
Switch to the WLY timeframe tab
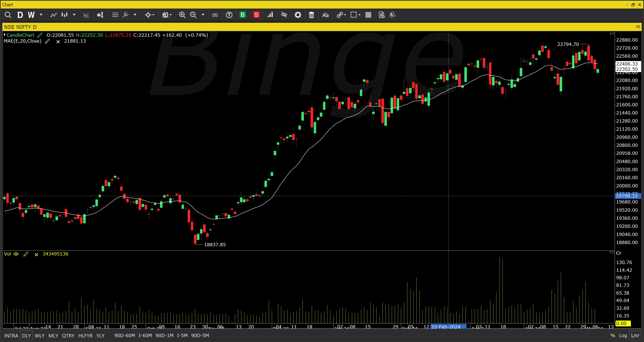pyautogui.click(x=40, y=335)
